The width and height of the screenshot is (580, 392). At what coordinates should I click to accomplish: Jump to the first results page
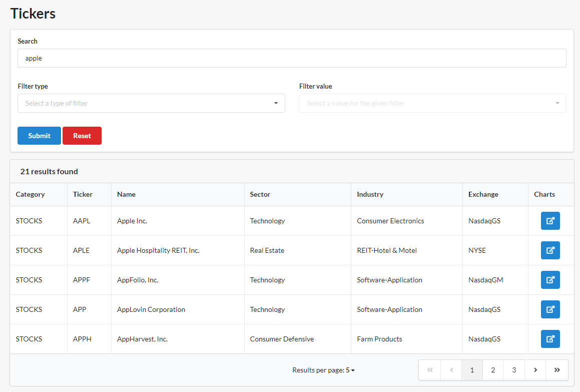pyautogui.click(x=430, y=370)
